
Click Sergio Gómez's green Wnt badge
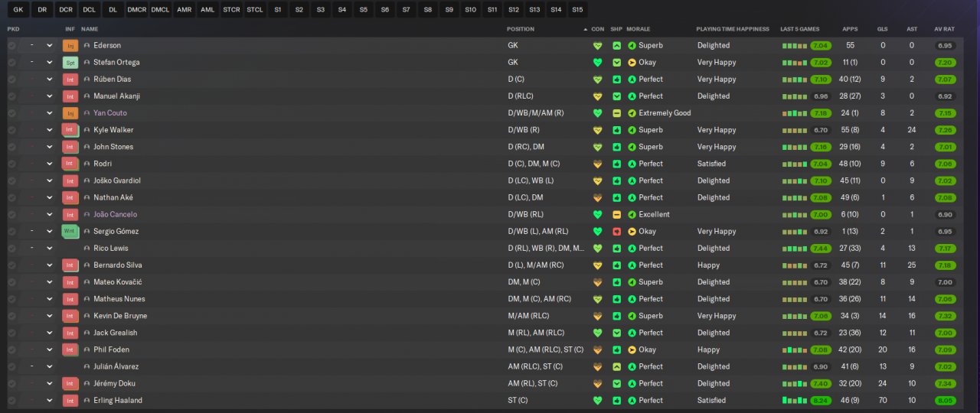[x=70, y=231]
